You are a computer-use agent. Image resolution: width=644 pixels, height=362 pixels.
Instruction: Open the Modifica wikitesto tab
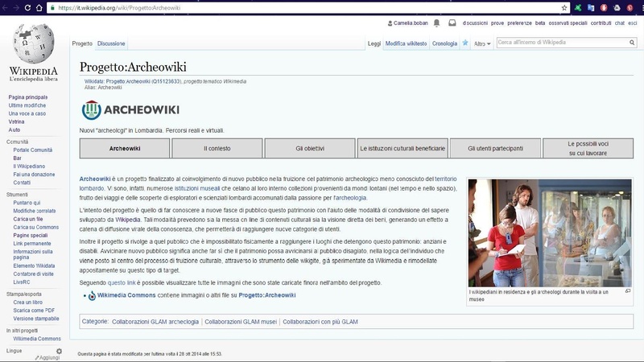[406, 43]
